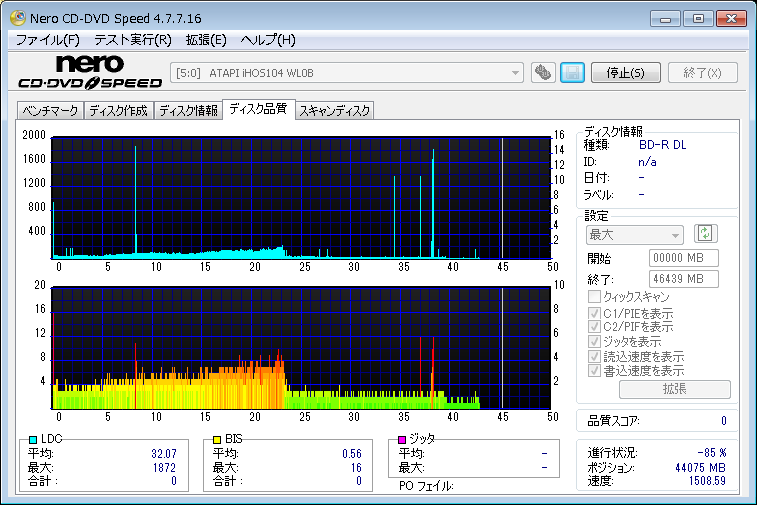
Task: Click the lower BIS error graph
Action: [x=301, y=348]
